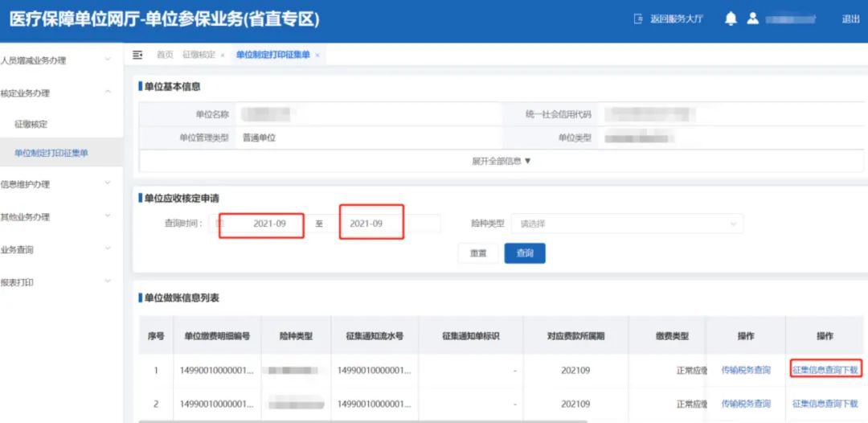Viewport: 868px width, 423px height.
Task: Select 征缴核定 in the sidebar
Action: click(x=31, y=124)
